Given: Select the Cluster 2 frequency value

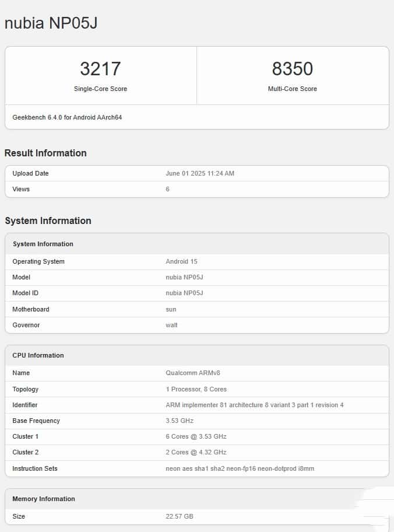Looking at the screenshot, I should pyautogui.click(x=196, y=452).
